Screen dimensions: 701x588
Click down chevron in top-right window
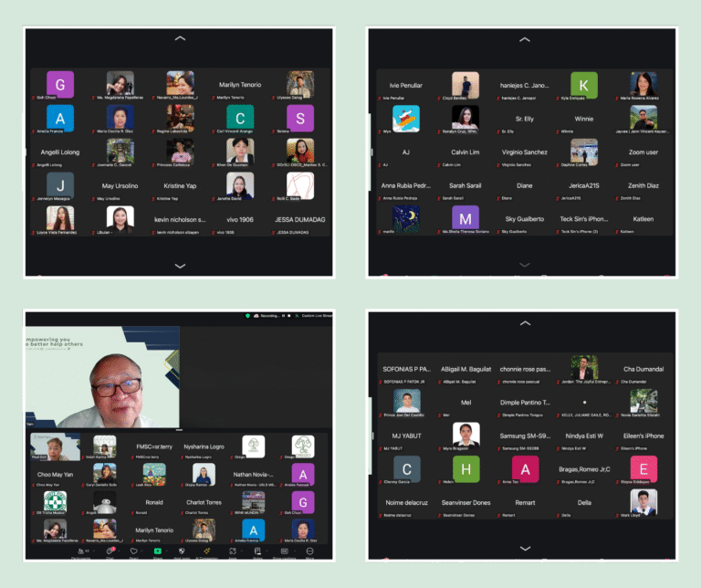coord(525,265)
